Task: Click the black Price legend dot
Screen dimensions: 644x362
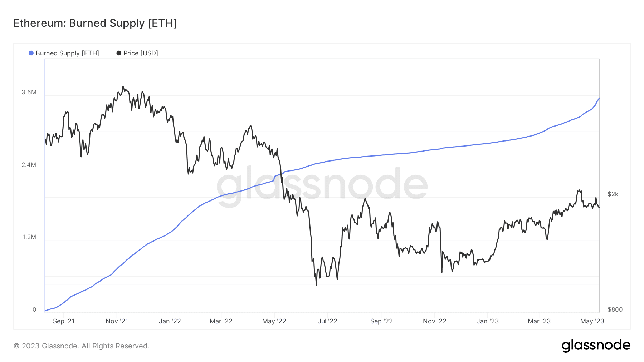Action: coord(119,53)
